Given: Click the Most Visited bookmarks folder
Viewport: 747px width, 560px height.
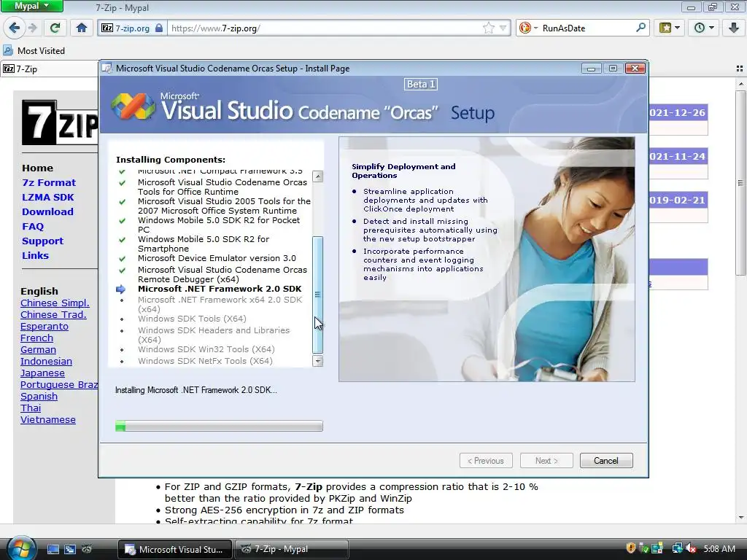Looking at the screenshot, I should click(34, 50).
